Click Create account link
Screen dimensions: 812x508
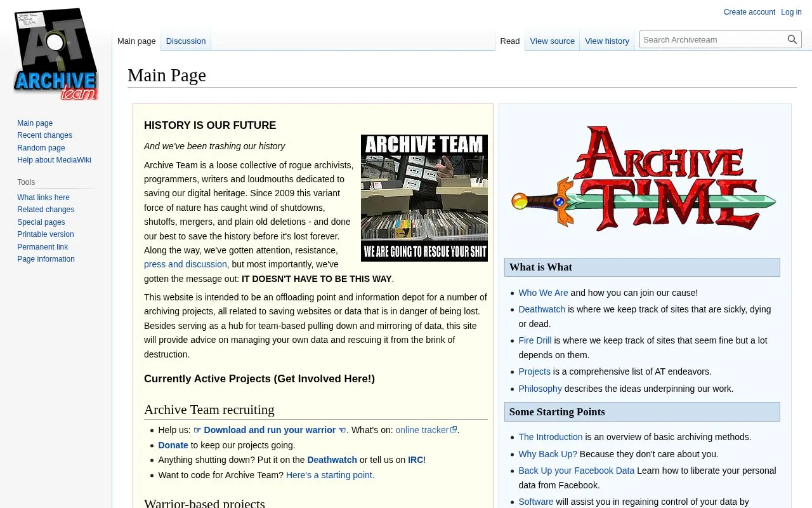749,12
